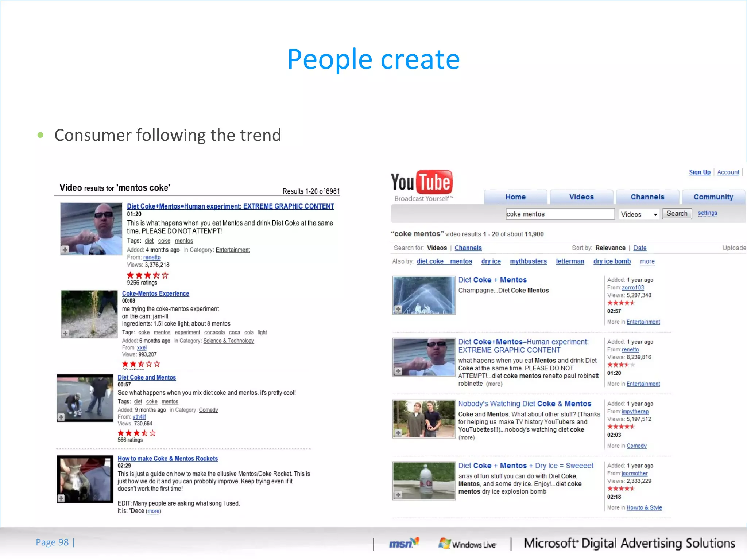Click the Windows Live logo in footer

click(467, 544)
